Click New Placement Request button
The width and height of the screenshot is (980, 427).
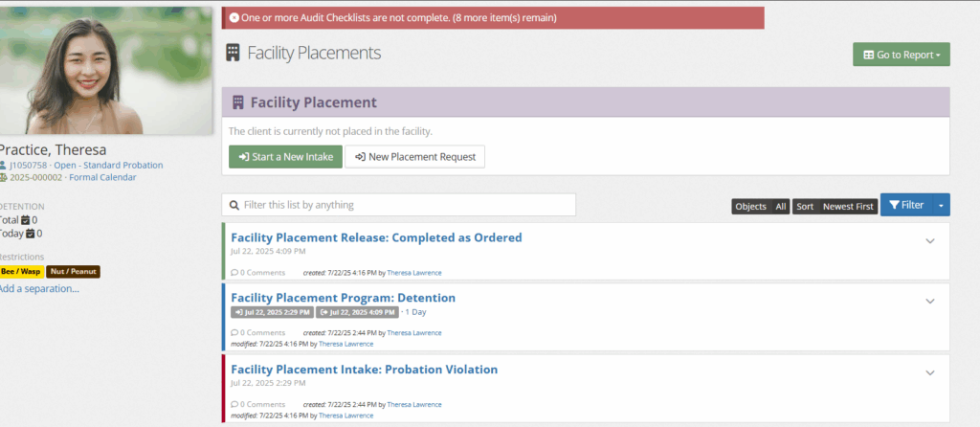point(415,157)
